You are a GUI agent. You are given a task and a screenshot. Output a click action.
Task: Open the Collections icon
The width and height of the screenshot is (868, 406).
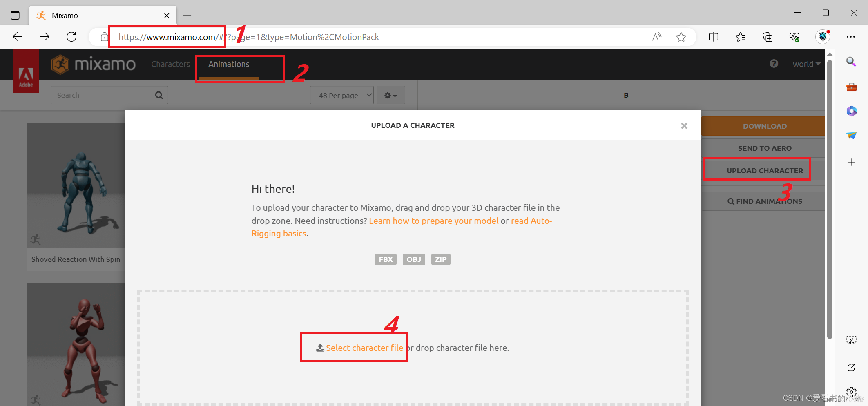coord(768,37)
